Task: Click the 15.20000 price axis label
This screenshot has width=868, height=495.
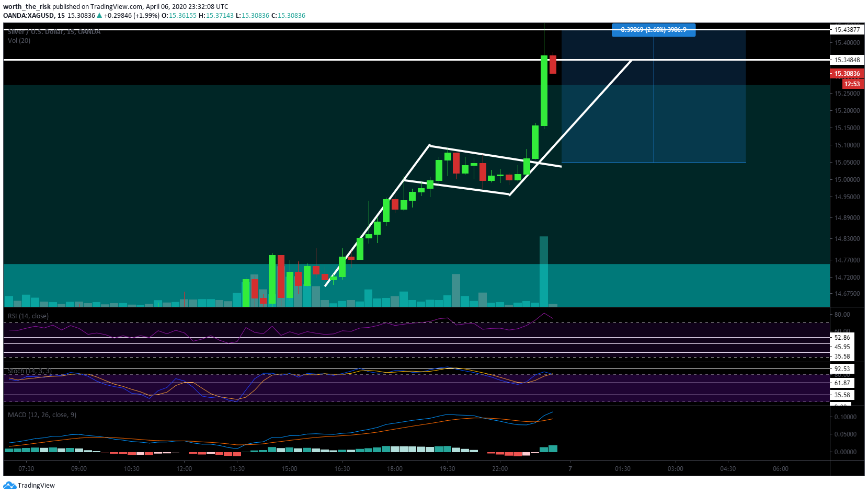Action: (x=847, y=111)
